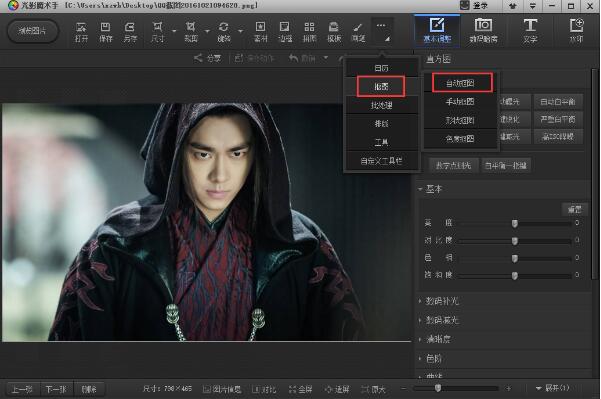Select 批处理 in the more-tools menu

pyautogui.click(x=381, y=105)
